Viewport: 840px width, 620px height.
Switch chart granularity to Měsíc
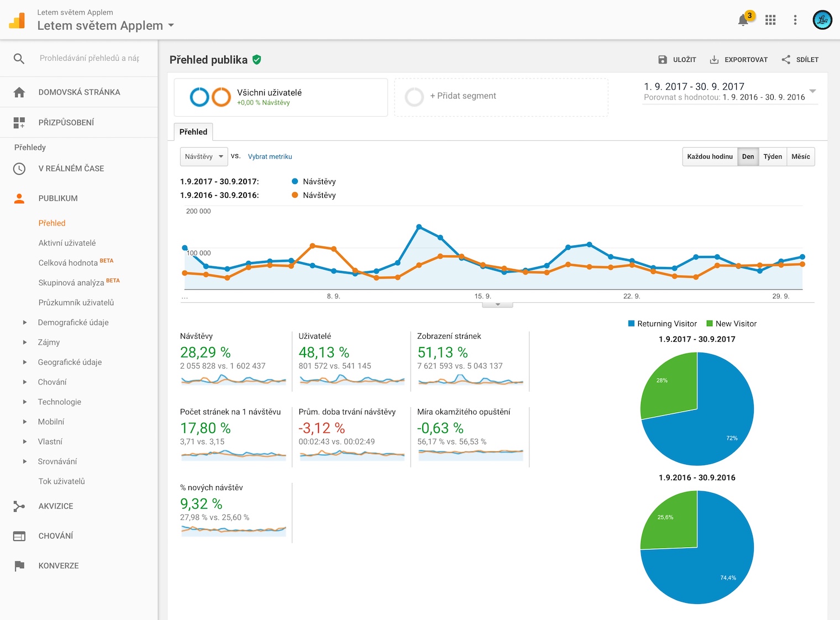(x=800, y=156)
